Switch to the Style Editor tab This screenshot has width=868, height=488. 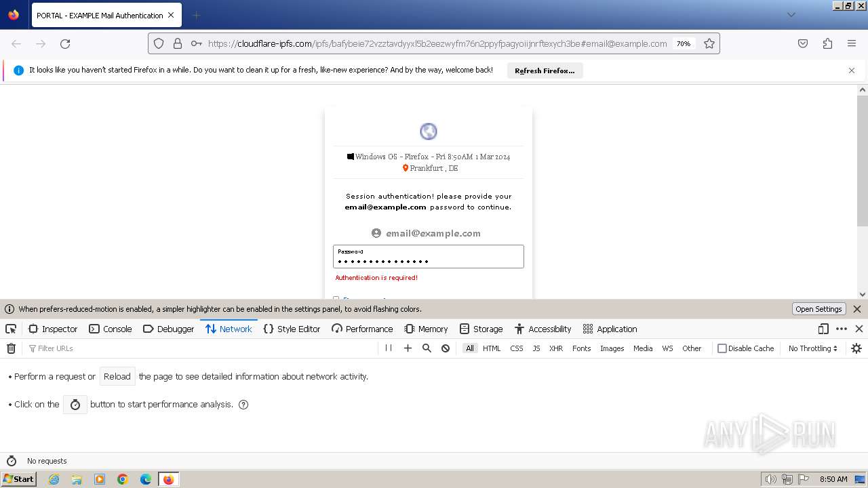coord(292,329)
